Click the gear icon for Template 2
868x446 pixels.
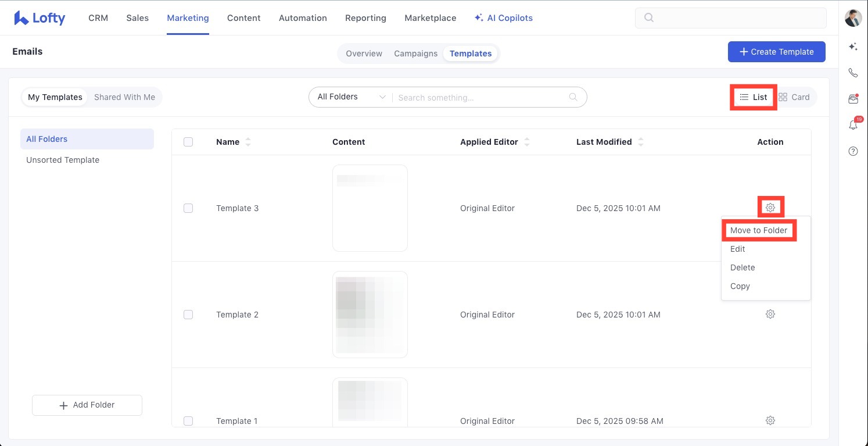click(770, 314)
